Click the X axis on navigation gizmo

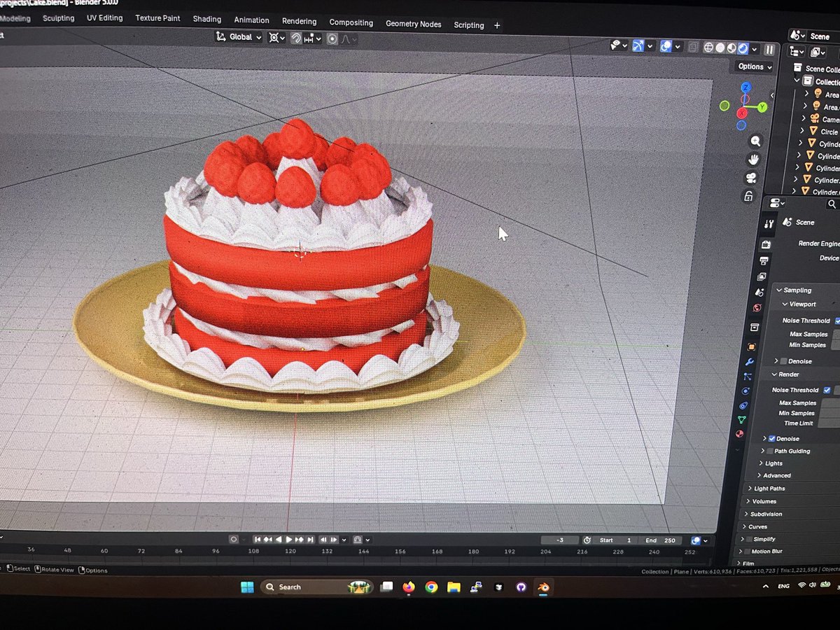pyautogui.click(x=742, y=113)
